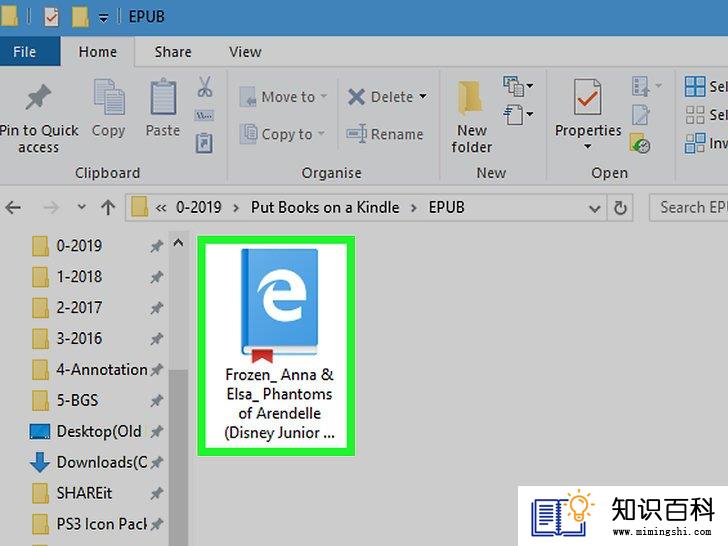The height and width of the screenshot is (546, 728).
Task: Show hidden breadcrumb parents via double chevron
Action: coord(161,208)
